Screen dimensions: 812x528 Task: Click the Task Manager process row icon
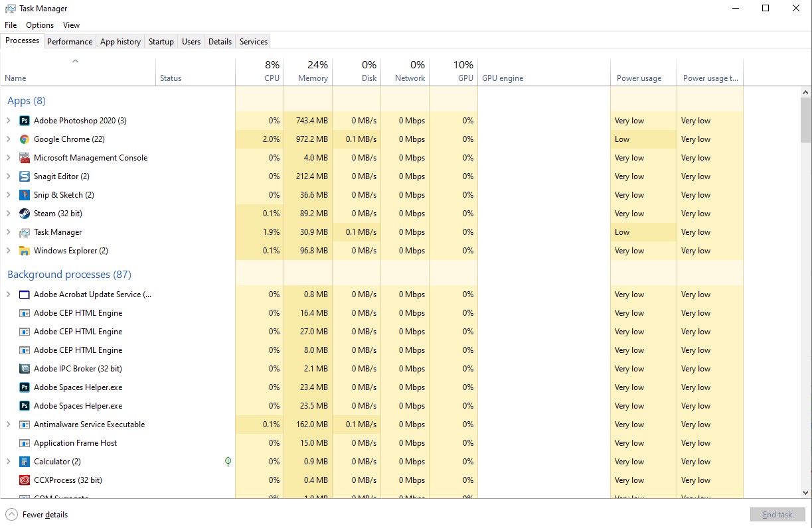pos(25,232)
